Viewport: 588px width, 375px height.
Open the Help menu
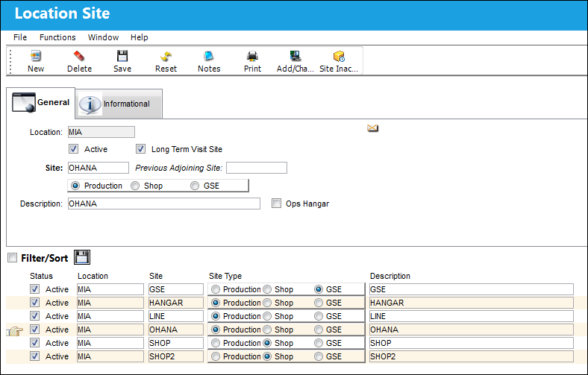click(x=139, y=37)
